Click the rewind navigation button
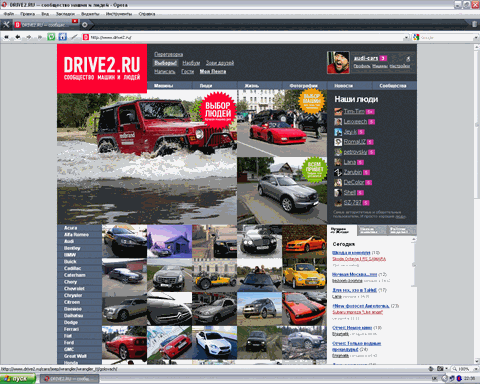 [6, 37]
